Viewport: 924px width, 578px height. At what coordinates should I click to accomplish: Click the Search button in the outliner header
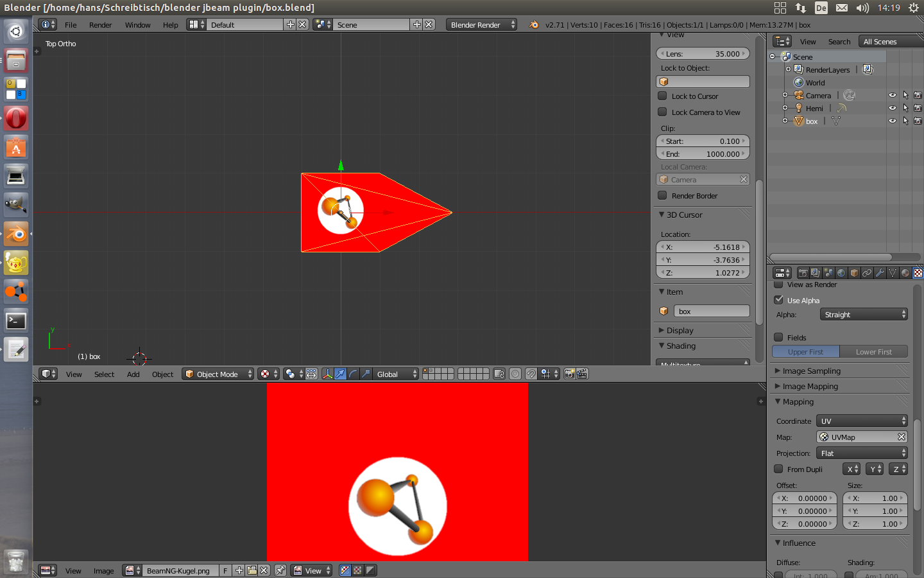[839, 41]
